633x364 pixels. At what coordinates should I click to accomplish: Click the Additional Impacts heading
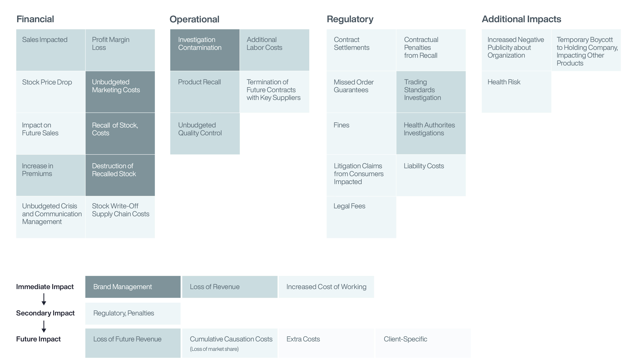(521, 19)
